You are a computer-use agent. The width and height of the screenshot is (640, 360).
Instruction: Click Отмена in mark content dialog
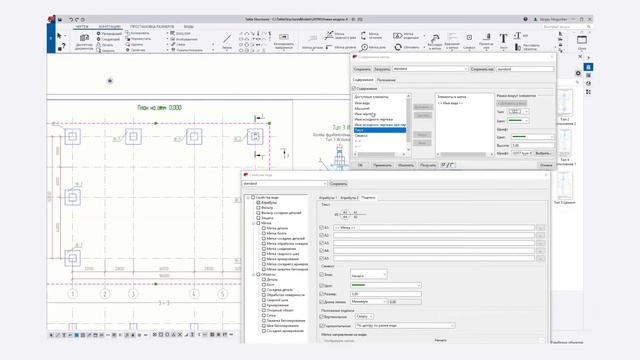click(x=546, y=165)
